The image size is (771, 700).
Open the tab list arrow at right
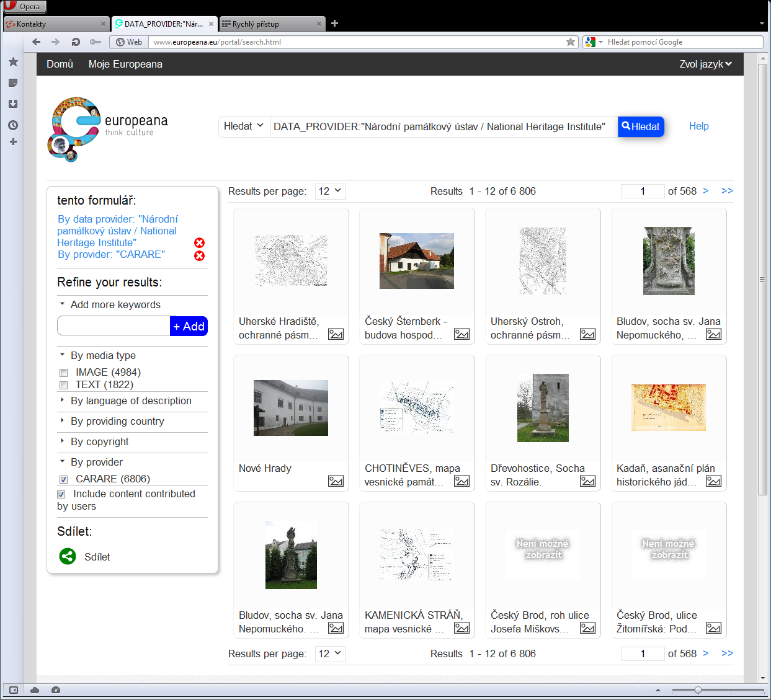pos(762,24)
